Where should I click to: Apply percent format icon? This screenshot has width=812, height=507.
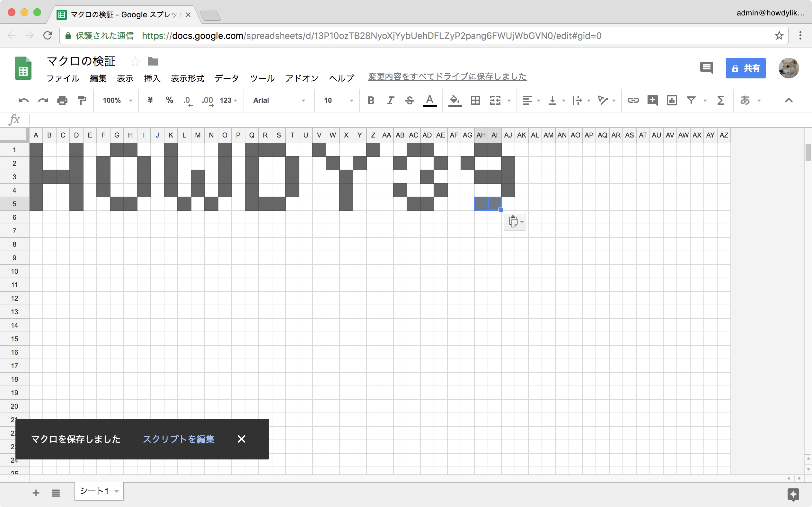pos(170,100)
